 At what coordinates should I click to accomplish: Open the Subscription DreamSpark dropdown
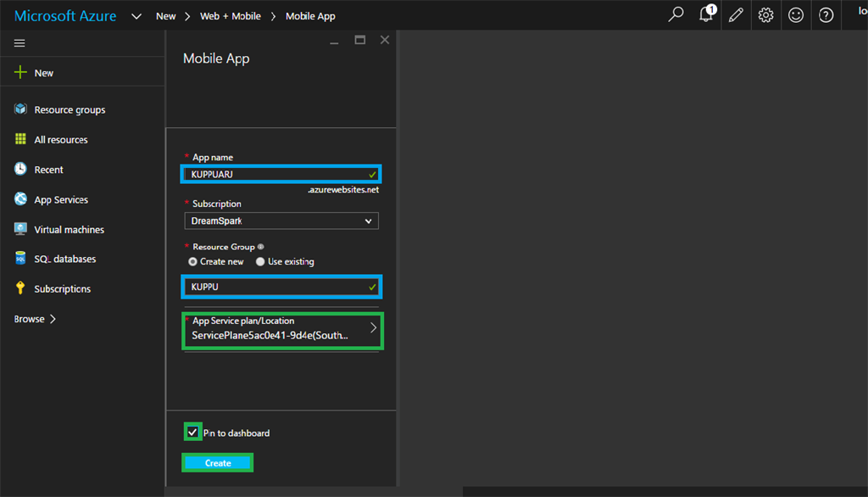[281, 221]
